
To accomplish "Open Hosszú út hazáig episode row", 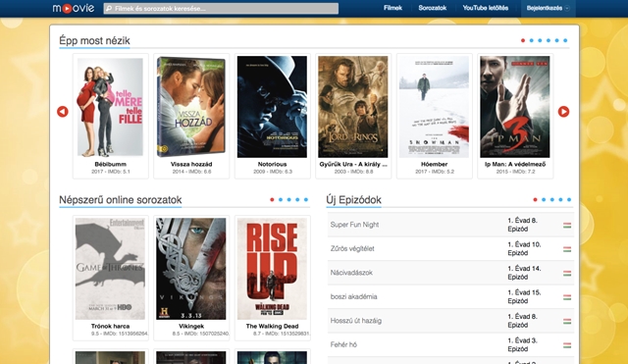I will click(450, 321).
